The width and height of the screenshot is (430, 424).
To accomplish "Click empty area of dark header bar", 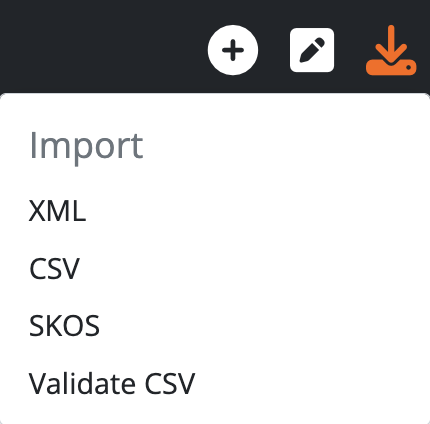I will coord(100,47).
